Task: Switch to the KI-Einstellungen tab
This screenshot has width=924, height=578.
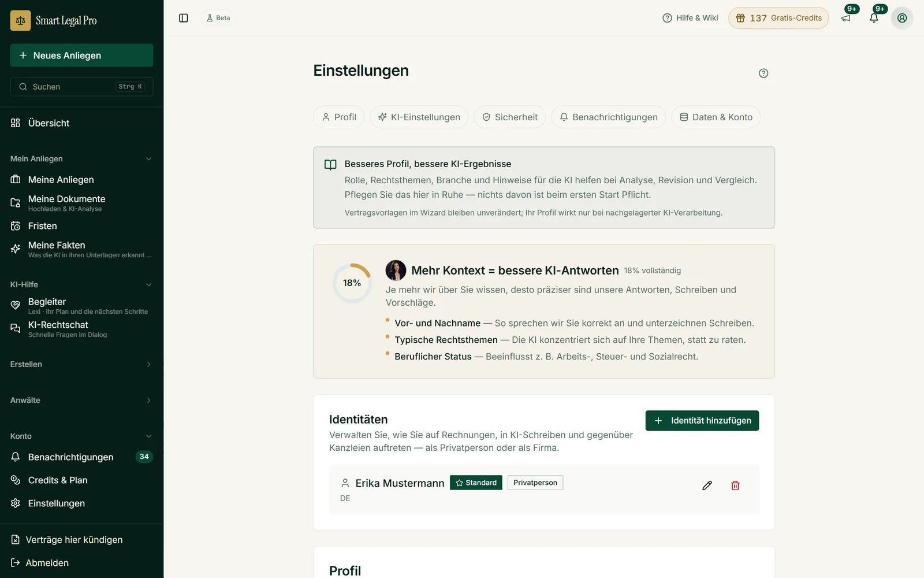Action: pyautogui.click(x=419, y=117)
